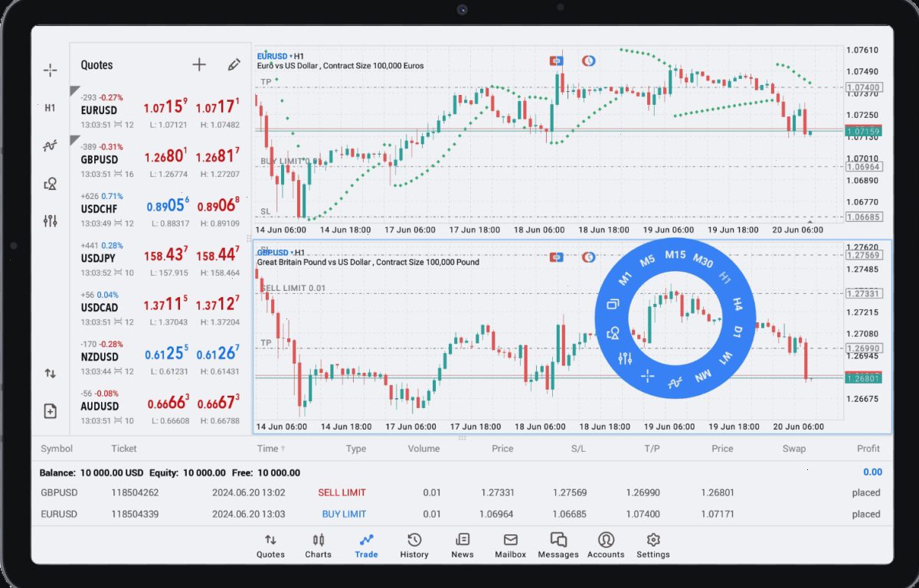This screenshot has width=919, height=588.
Task: Create a new order from the left sidebar
Action: click(50, 411)
